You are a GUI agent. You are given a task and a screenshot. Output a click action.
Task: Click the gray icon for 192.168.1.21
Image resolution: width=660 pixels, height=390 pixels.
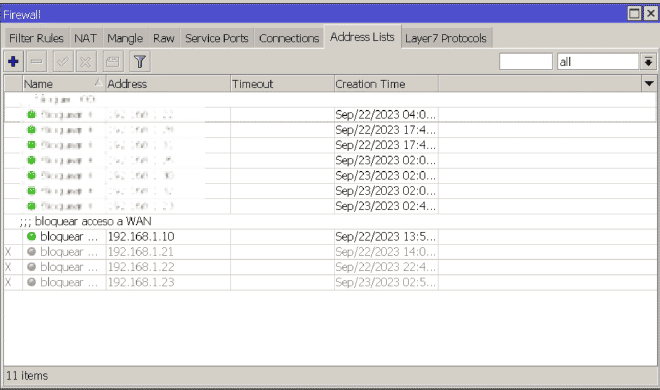(32, 252)
